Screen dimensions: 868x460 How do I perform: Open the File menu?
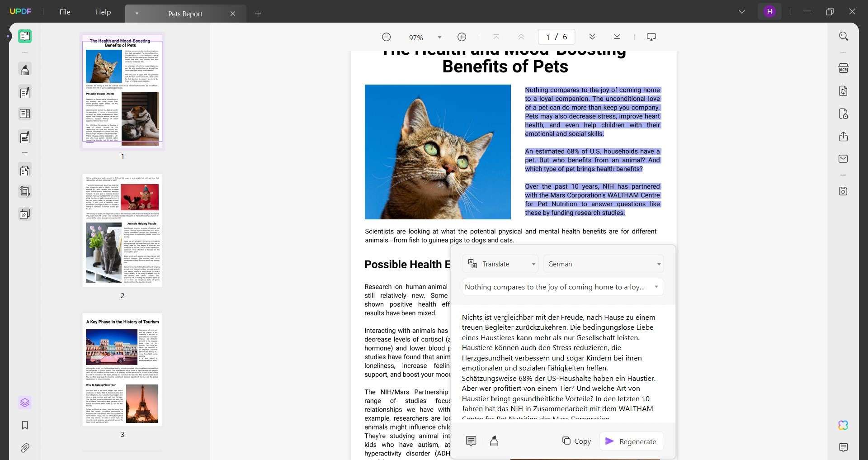65,12
